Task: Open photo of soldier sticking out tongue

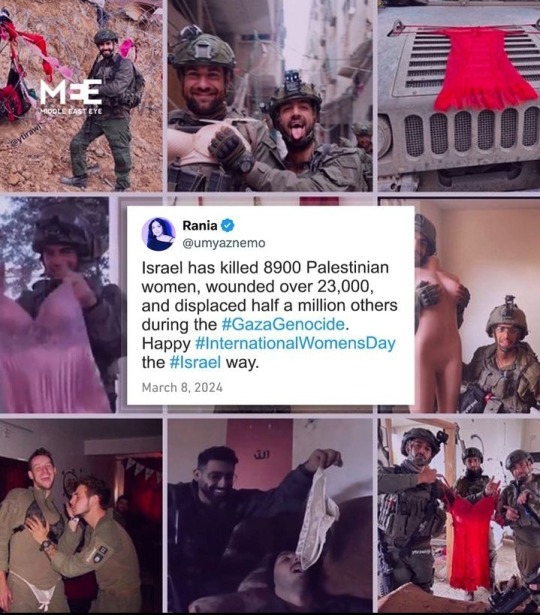Action: click(270, 96)
